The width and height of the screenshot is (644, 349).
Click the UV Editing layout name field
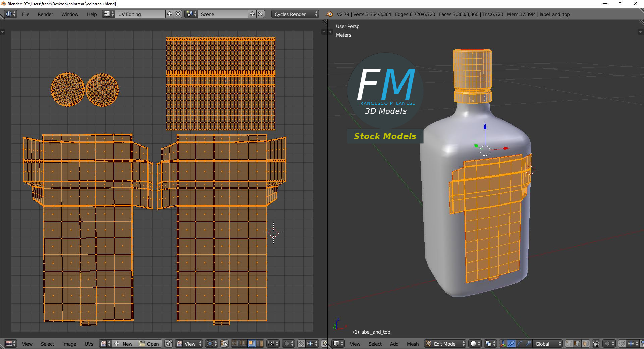tap(141, 14)
